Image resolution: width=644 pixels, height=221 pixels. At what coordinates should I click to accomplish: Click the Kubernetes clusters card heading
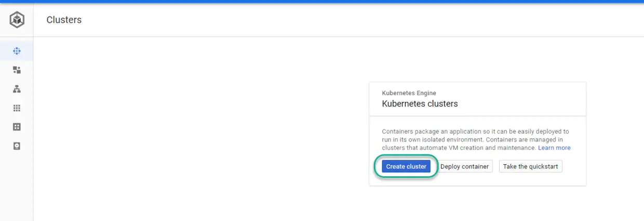pyautogui.click(x=420, y=103)
